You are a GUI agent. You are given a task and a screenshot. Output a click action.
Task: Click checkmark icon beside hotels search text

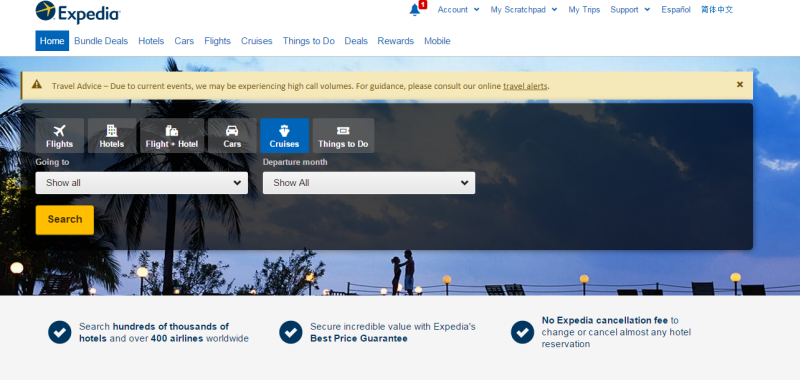(60, 333)
